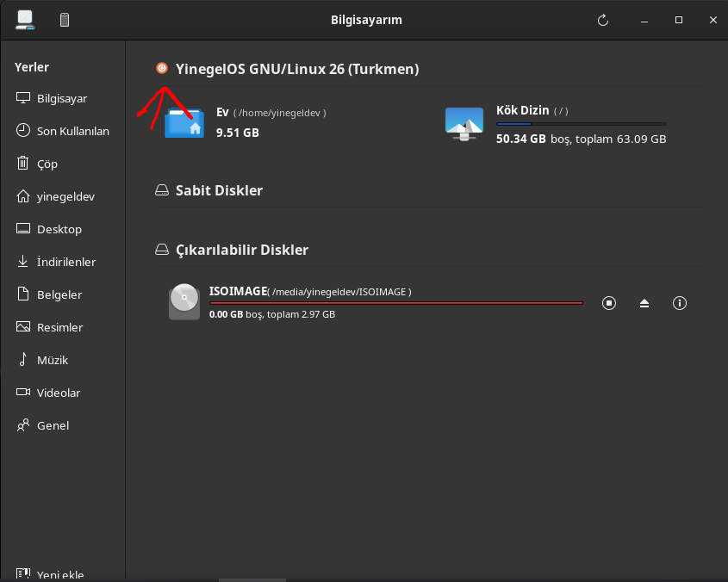Click the Sabit Diskler section header
Image resolution: width=728 pixels, height=582 pixels.
point(219,190)
